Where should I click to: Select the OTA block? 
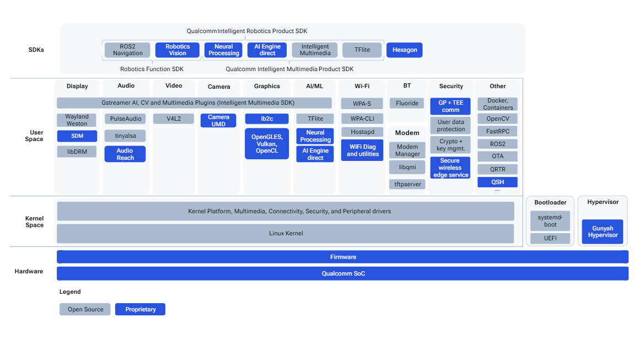(x=497, y=157)
